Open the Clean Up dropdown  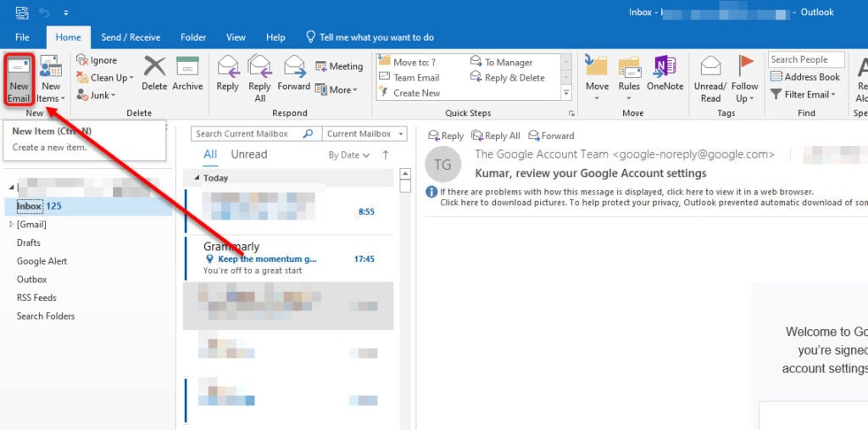pos(105,77)
